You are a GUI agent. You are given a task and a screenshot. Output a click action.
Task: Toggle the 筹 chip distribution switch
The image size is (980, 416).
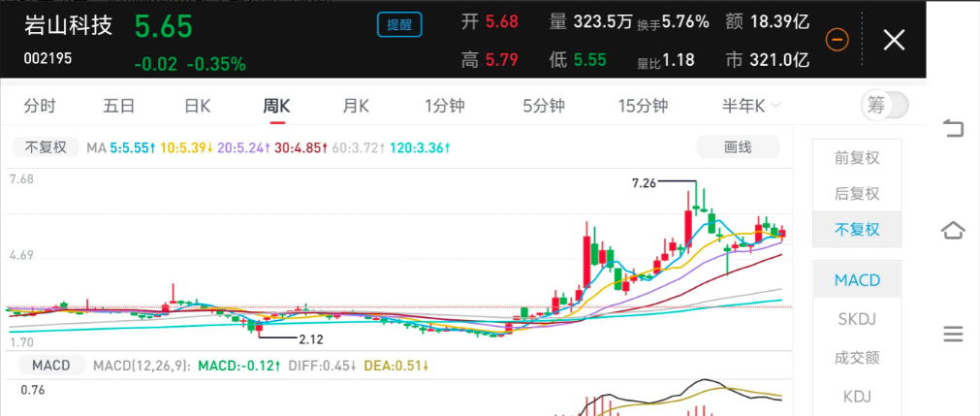coord(884,106)
